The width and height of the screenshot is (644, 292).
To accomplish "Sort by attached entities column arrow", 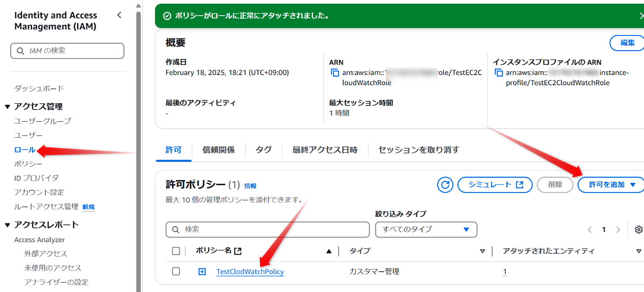I will point(638,251).
